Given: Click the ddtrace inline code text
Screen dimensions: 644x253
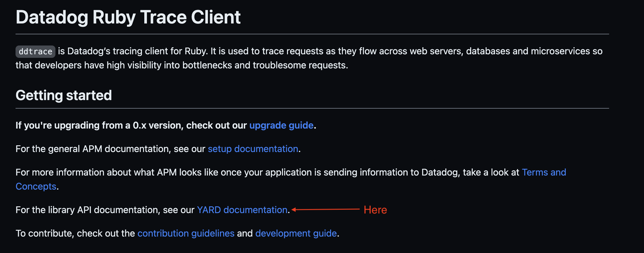Looking at the screenshot, I should coord(35,52).
